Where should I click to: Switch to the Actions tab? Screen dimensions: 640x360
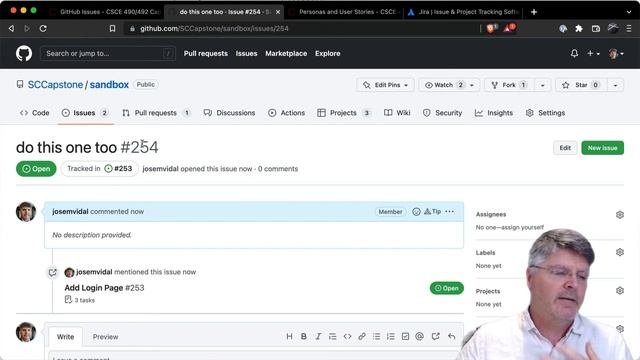[x=287, y=113]
